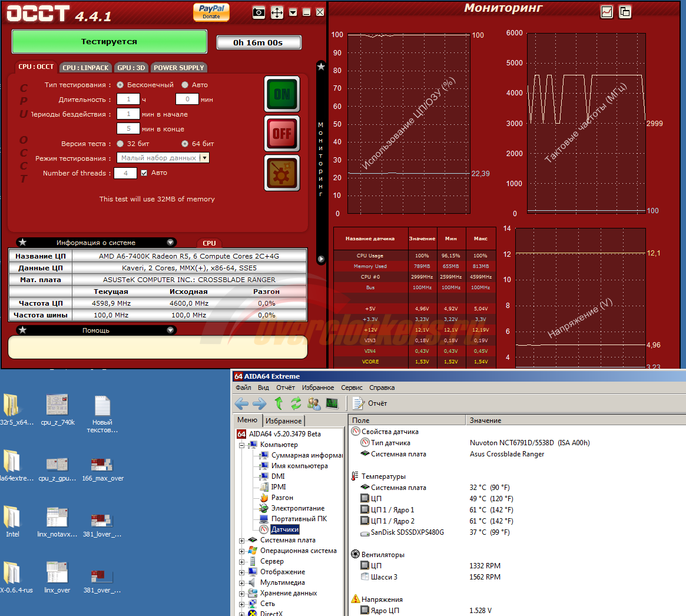This screenshot has height=616, width=686.
Task: Click the star icon above monitoring sidebar
Action: [x=321, y=67]
